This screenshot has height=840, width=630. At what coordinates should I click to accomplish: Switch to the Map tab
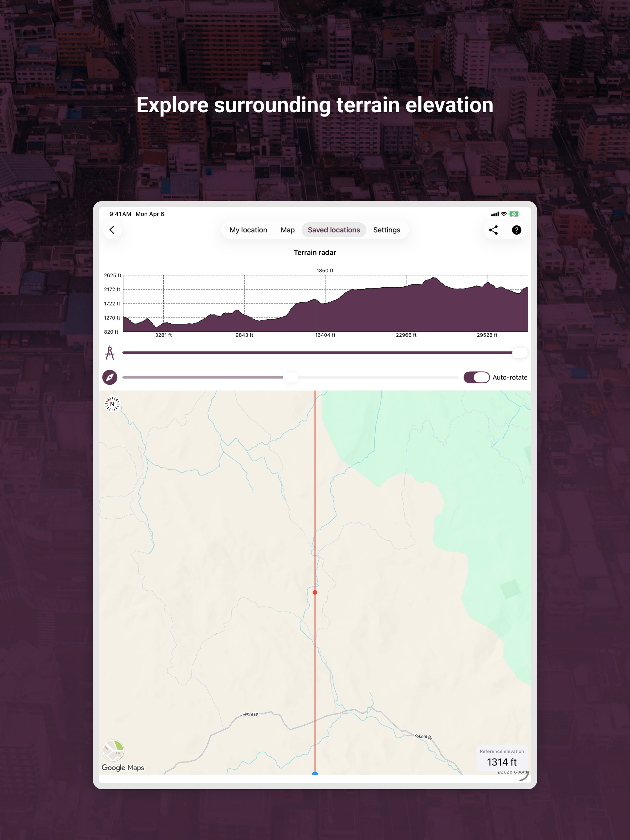288,230
